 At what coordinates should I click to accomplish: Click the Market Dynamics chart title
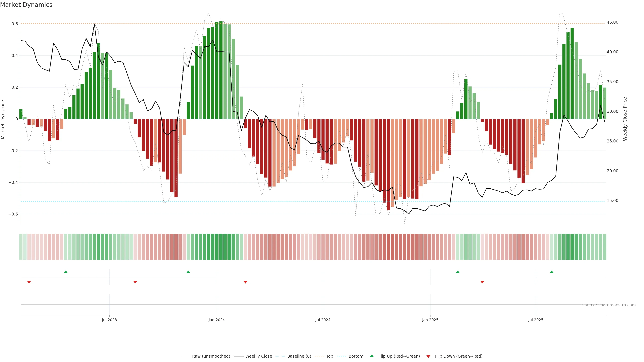coord(26,5)
